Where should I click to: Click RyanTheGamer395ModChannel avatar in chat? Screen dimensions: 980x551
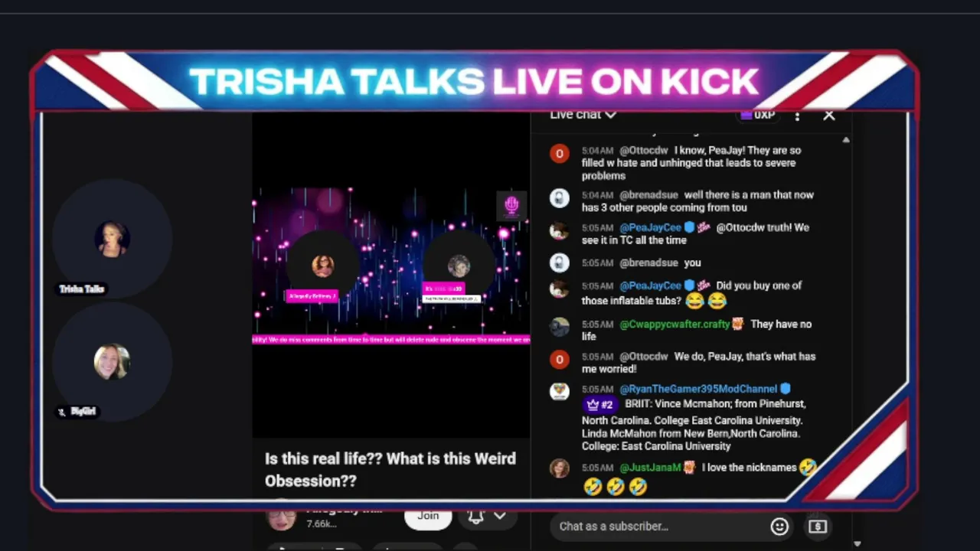560,391
